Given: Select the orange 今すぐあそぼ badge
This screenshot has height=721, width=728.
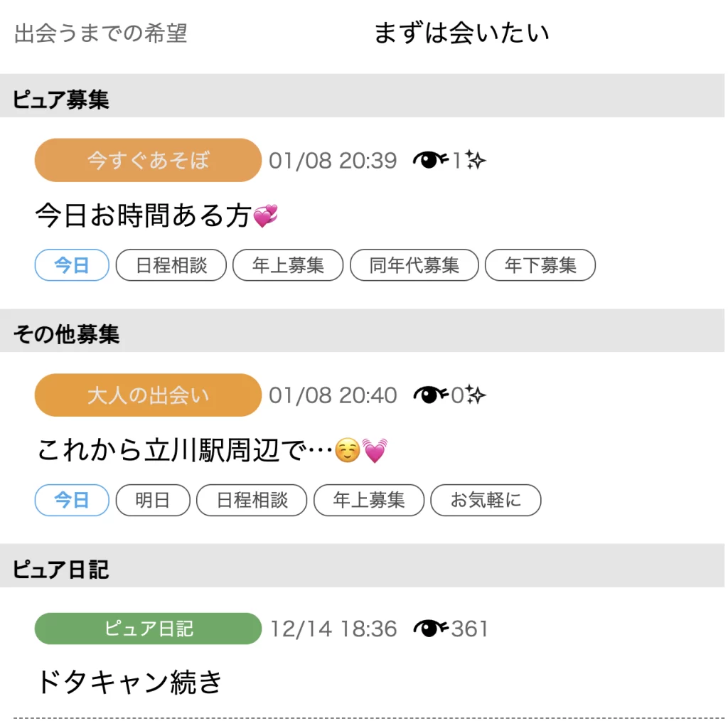Looking at the screenshot, I should (x=147, y=160).
